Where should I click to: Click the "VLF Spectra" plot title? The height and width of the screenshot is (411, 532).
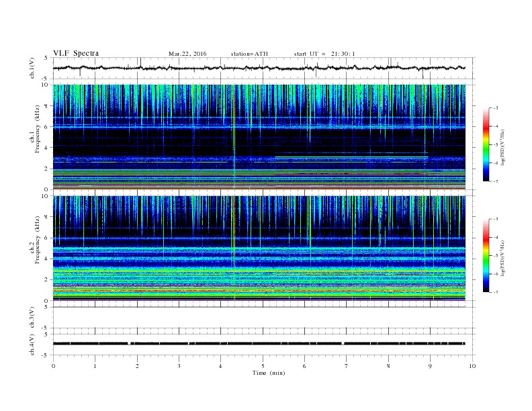tap(76, 53)
